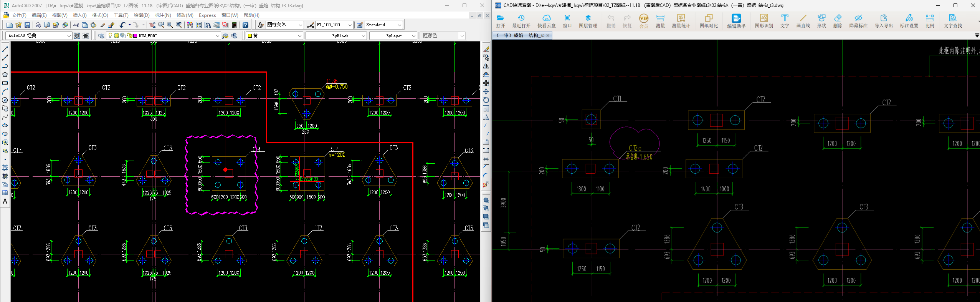Select the Line tool in draw toolbar

click(5, 50)
